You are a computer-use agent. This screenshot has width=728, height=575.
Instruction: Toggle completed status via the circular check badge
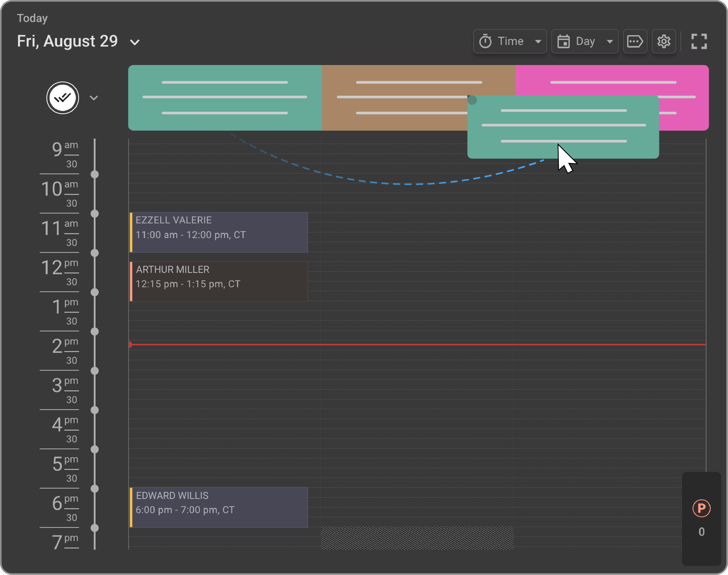click(x=63, y=98)
